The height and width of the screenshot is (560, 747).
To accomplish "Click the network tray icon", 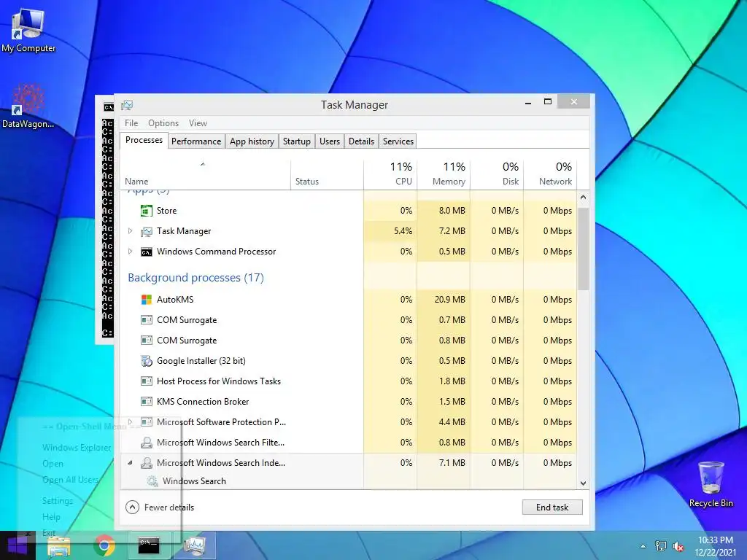I will click(x=661, y=546).
